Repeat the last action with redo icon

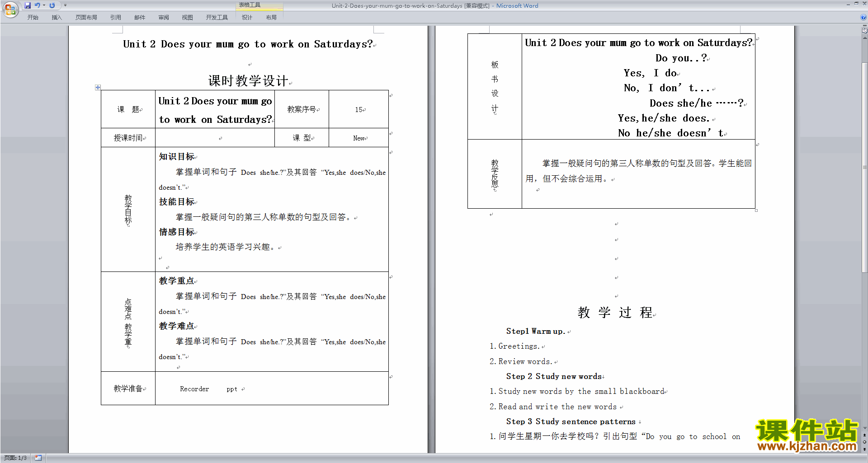point(52,5)
